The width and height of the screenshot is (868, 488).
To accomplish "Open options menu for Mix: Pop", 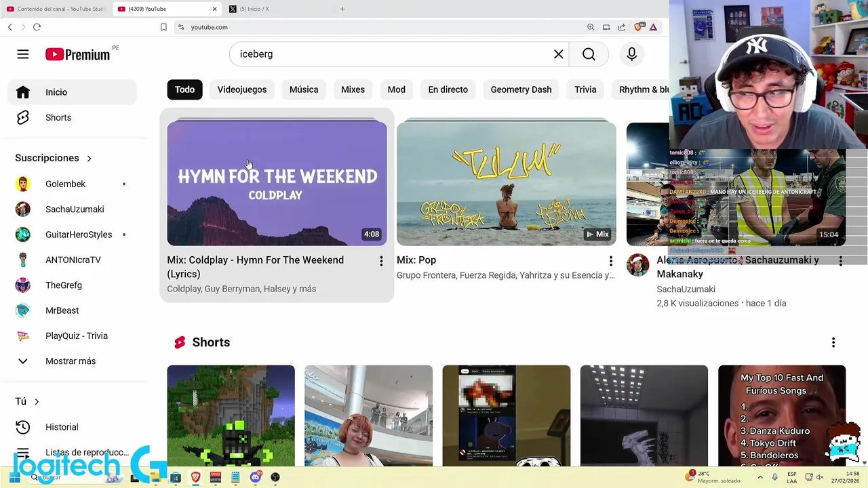I will (610, 261).
